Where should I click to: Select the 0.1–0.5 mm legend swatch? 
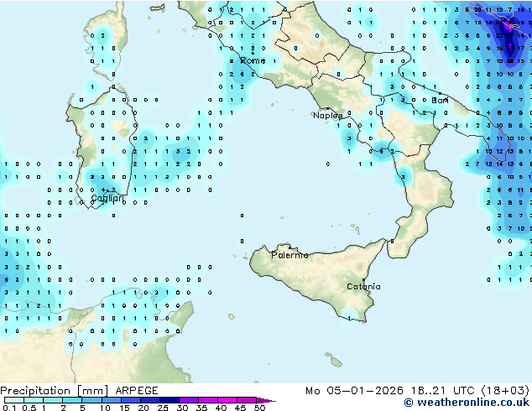click(14, 400)
